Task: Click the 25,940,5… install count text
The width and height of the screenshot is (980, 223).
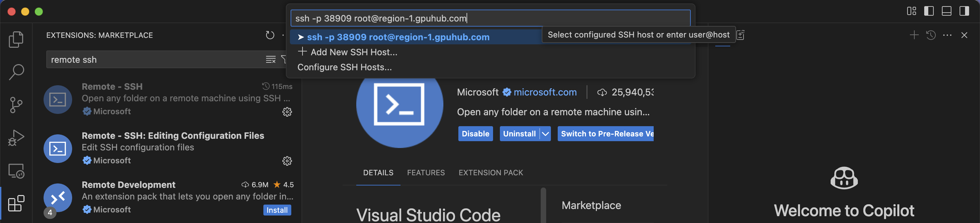Action: click(632, 92)
